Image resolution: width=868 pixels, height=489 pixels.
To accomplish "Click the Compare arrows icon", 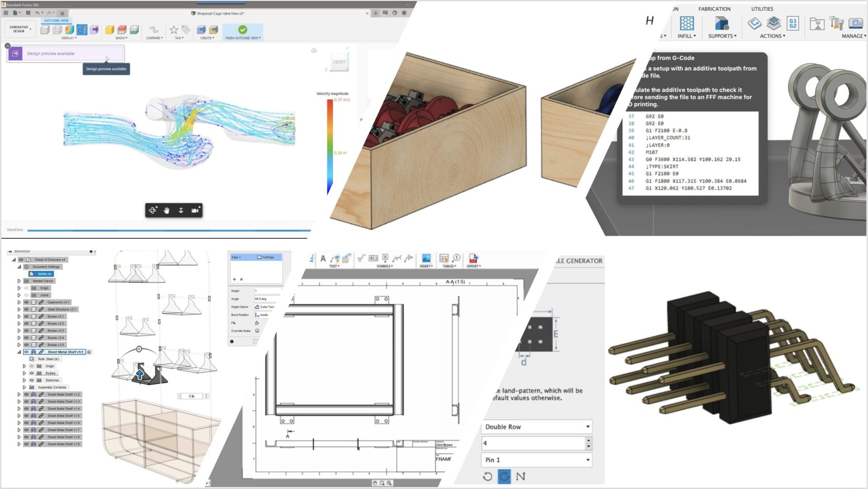I will (x=154, y=30).
